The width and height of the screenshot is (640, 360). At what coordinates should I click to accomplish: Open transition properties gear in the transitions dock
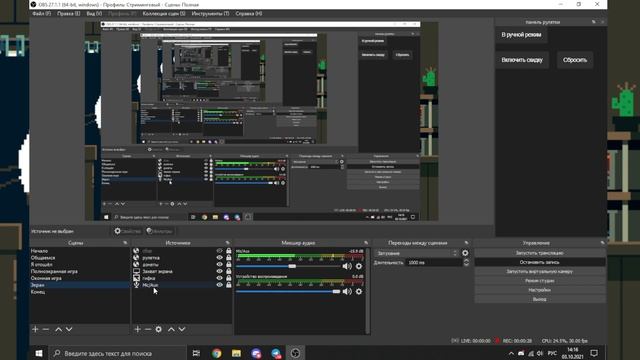click(x=465, y=253)
